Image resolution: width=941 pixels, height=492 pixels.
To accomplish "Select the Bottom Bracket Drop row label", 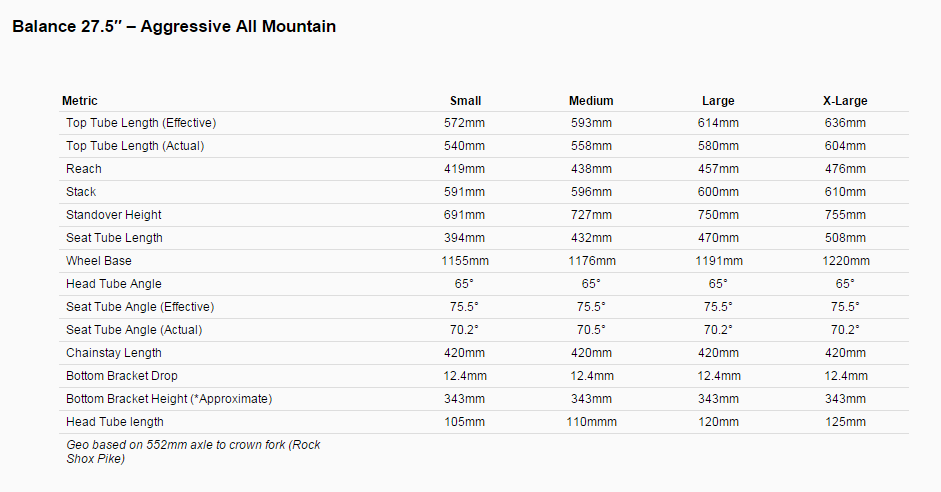I will pos(122,376).
